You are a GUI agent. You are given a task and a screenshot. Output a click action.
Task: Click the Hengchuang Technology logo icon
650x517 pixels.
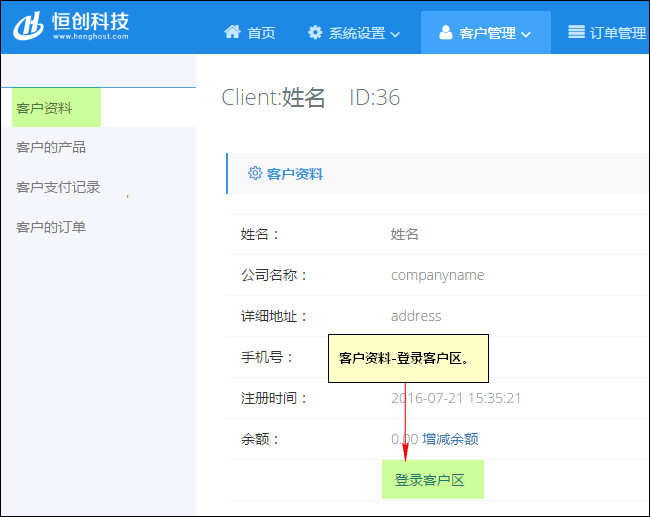coord(28,26)
